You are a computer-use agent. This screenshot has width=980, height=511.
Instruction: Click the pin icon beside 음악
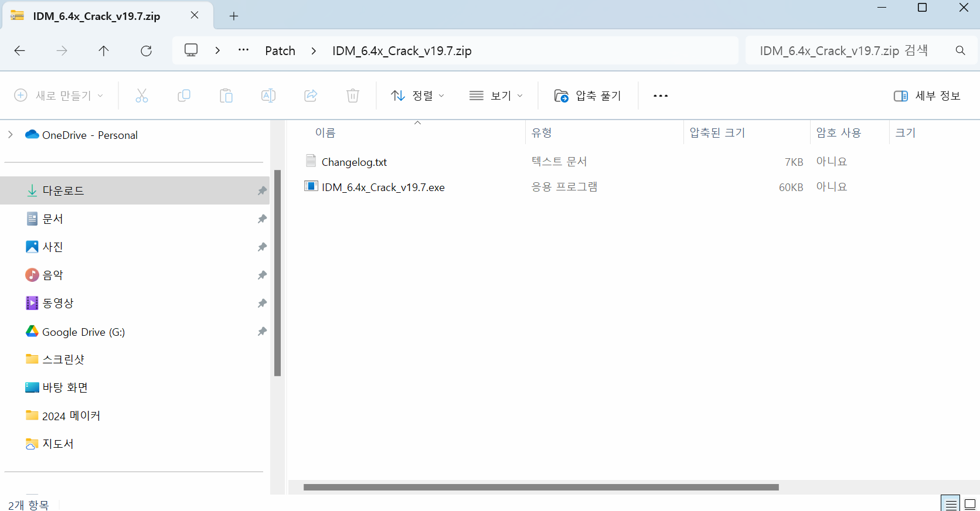pyautogui.click(x=262, y=275)
